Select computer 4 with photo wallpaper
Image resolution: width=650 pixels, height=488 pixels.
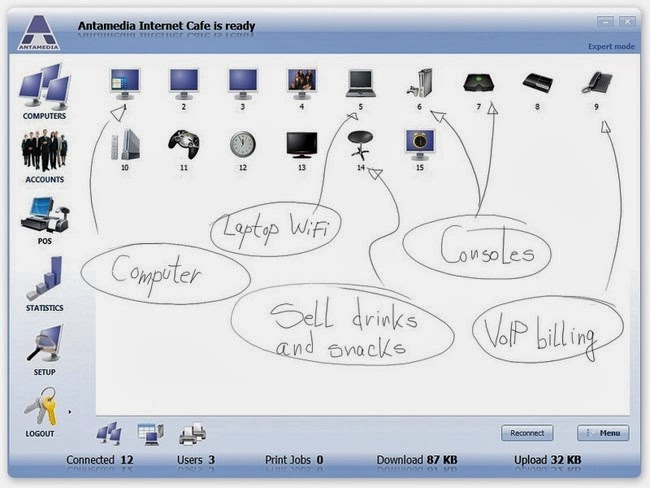[x=302, y=84]
